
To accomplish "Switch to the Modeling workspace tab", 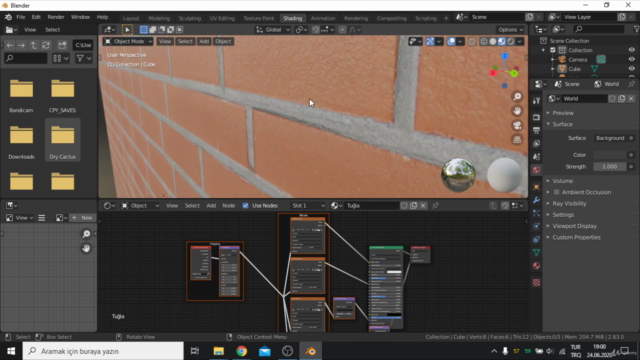I will pos(159,18).
